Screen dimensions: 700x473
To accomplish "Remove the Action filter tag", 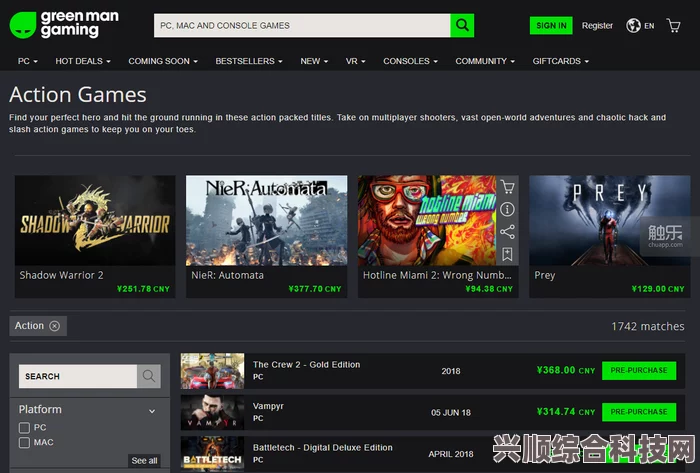I will (54, 326).
